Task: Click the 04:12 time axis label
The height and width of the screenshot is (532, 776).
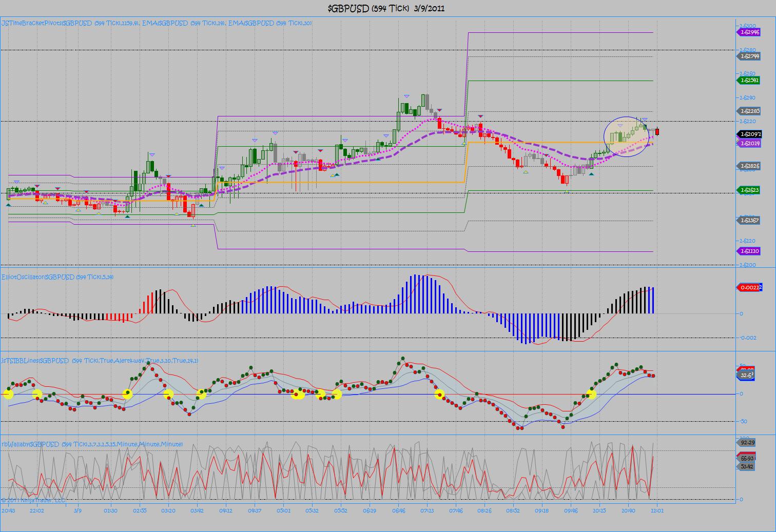Action: click(226, 510)
